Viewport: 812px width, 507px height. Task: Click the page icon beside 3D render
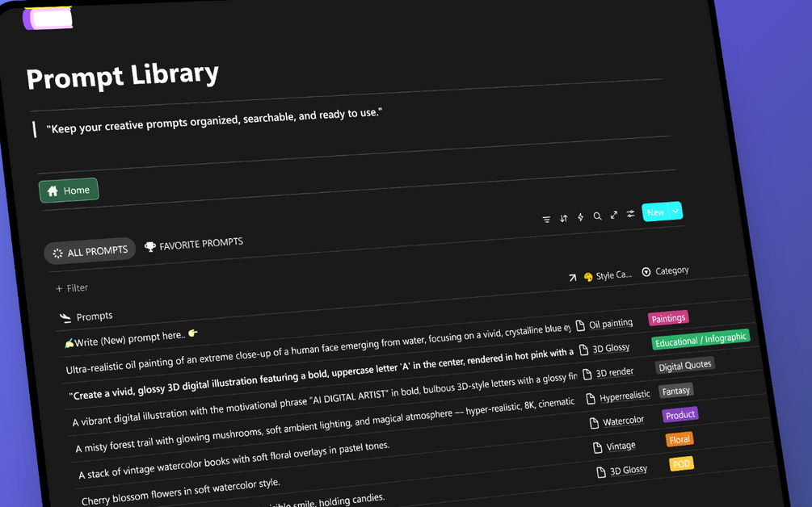pyautogui.click(x=587, y=374)
